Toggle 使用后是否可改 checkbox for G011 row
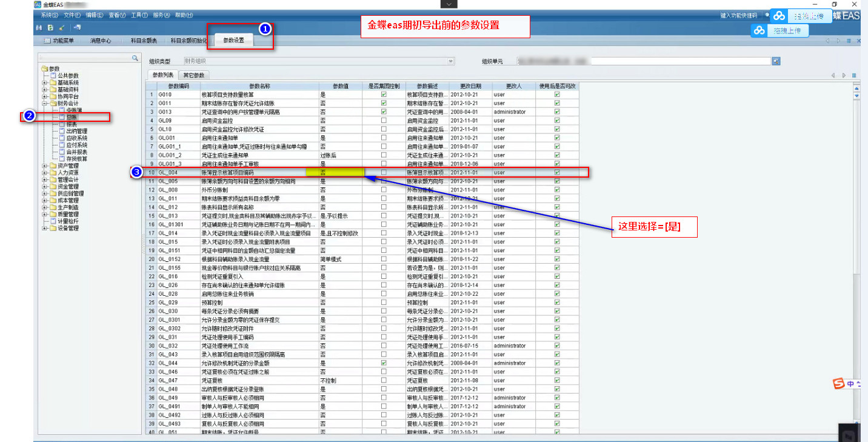Image resolution: width=868 pixels, height=442 pixels. [557, 103]
